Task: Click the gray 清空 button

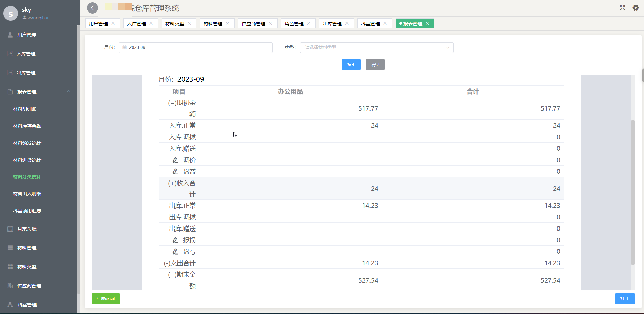Action: [x=375, y=65]
